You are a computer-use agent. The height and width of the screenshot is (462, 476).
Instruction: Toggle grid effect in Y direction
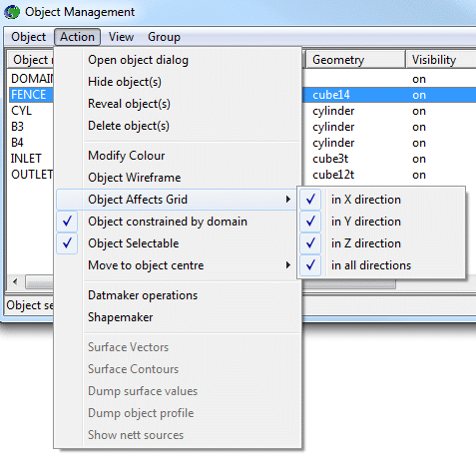[x=381, y=222]
